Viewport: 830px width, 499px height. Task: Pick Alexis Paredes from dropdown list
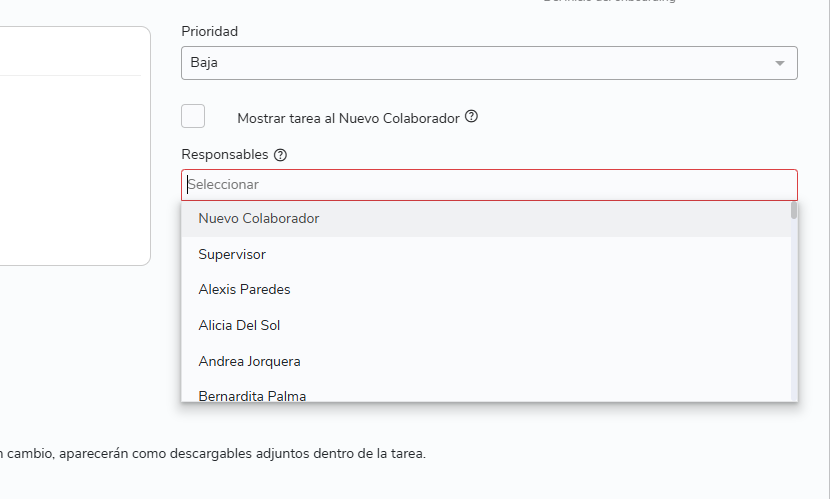(x=244, y=290)
